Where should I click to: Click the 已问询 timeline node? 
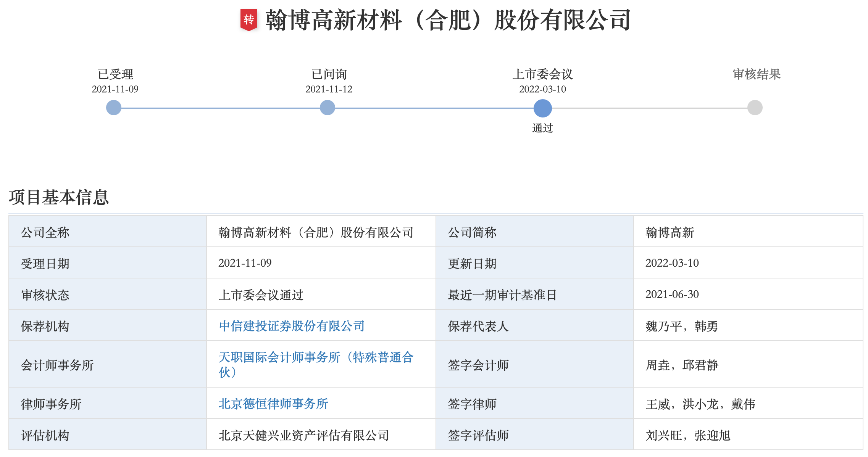click(328, 108)
